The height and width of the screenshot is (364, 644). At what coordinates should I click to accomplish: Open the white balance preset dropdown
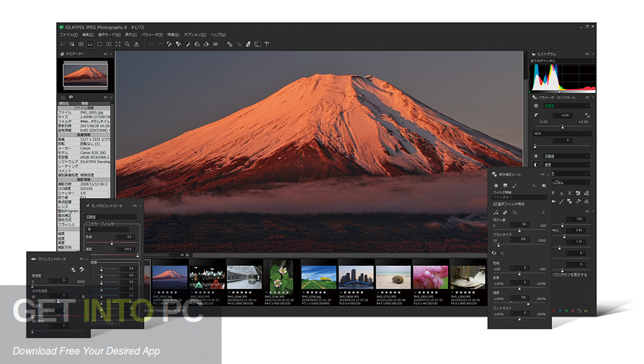(x=566, y=156)
